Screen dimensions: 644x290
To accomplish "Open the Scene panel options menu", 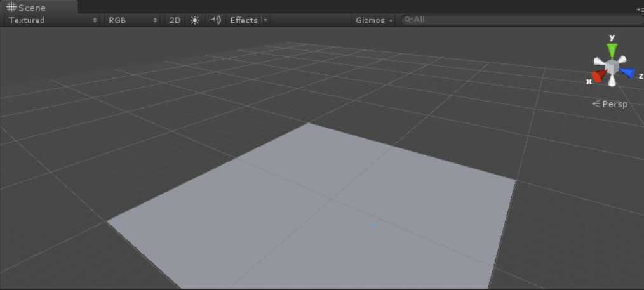I will [640, 10].
